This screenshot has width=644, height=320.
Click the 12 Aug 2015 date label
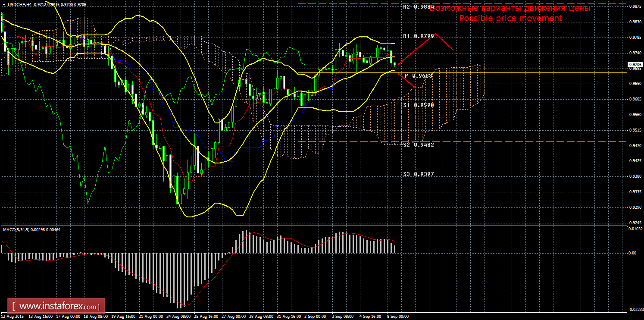[13, 316]
